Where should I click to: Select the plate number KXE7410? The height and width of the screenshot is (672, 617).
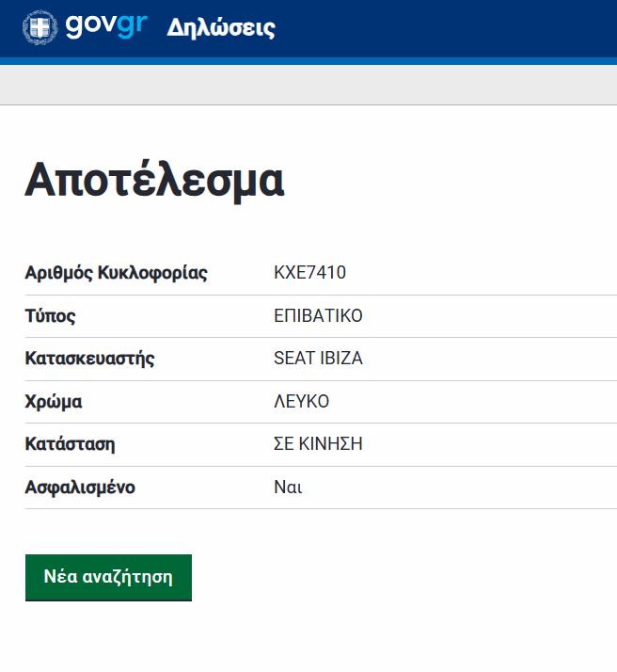pyautogui.click(x=310, y=273)
